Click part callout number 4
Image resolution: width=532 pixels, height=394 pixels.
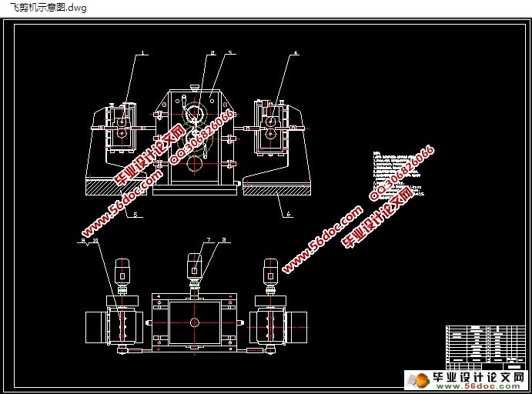tap(295, 53)
